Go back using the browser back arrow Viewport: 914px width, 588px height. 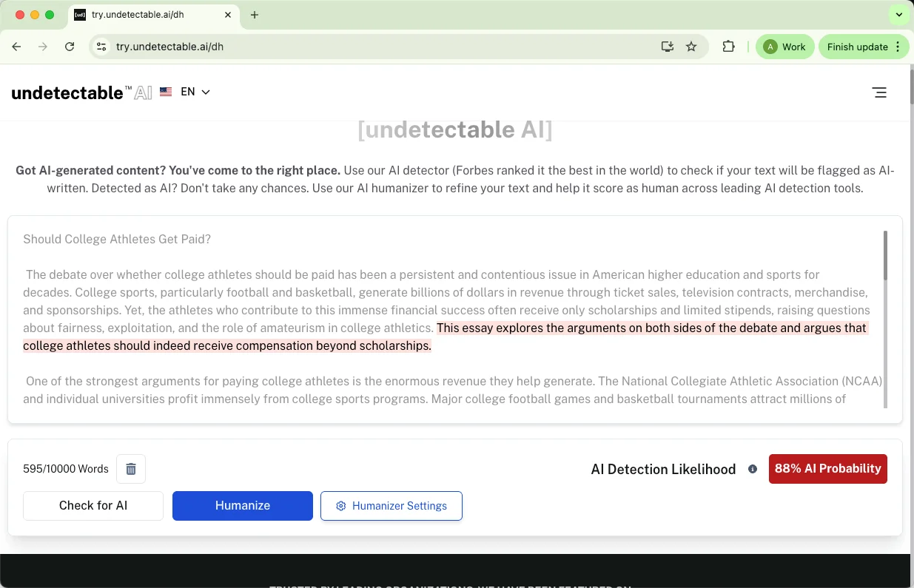click(x=16, y=46)
